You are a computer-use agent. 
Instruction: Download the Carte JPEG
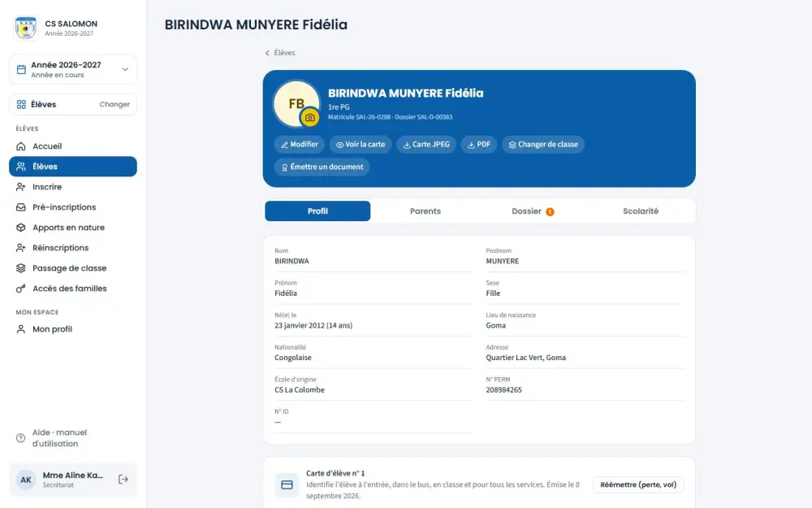click(426, 145)
